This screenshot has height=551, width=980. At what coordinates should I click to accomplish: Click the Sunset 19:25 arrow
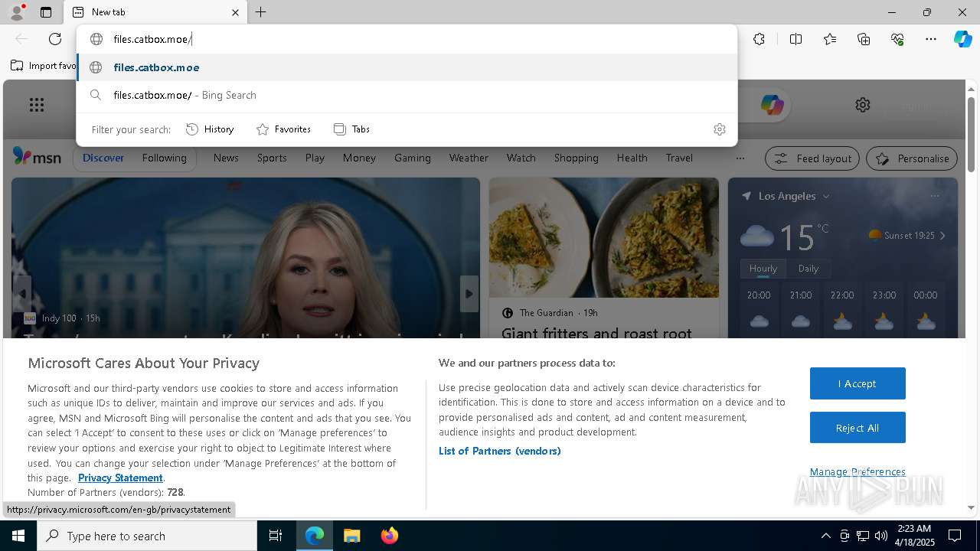(x=942, y=236)
